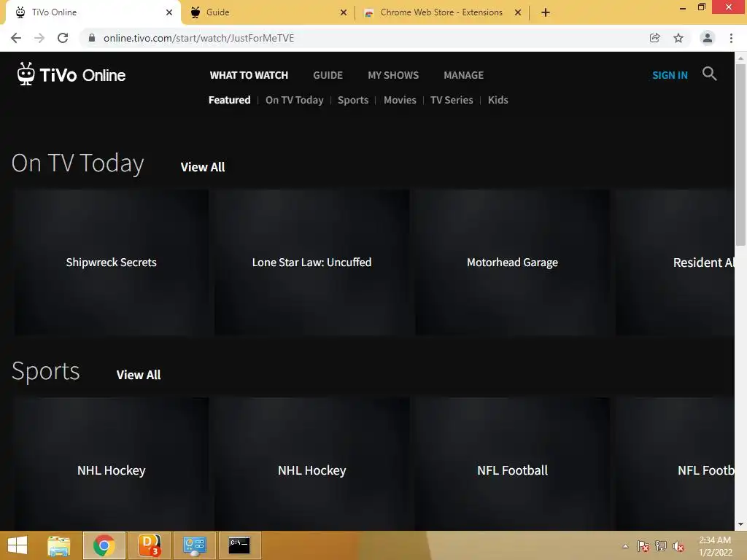The image size is (747, 560).
Task: Open the Windows Start button
Action: tap(18, 545)
